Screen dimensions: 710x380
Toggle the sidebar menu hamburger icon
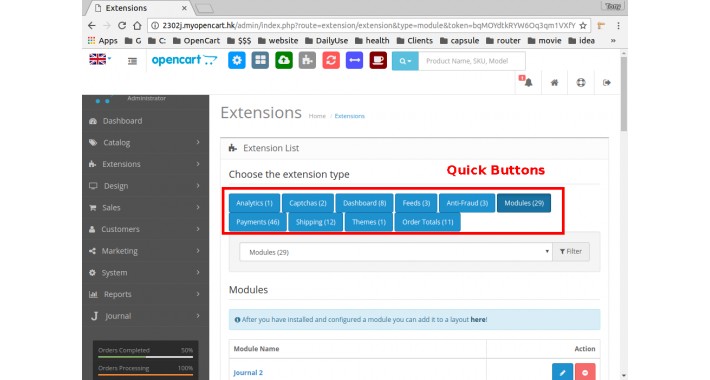tap(132, 61)
